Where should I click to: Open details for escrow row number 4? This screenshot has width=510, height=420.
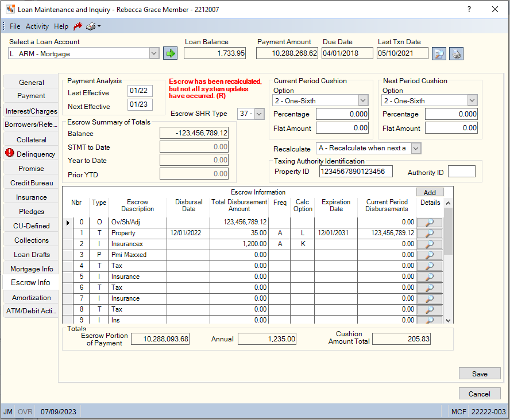(x=430, y=266)
